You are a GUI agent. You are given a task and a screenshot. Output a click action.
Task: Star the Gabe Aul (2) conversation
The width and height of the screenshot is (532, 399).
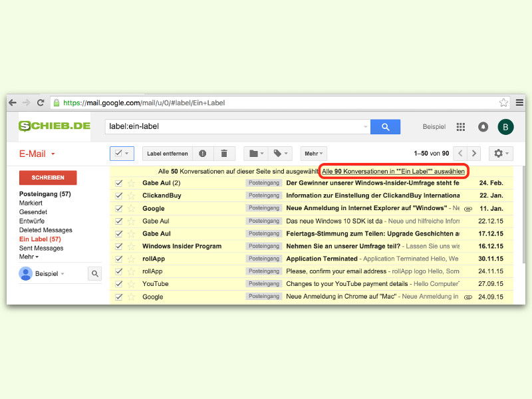pyautogui.click(x=131, y=184)
